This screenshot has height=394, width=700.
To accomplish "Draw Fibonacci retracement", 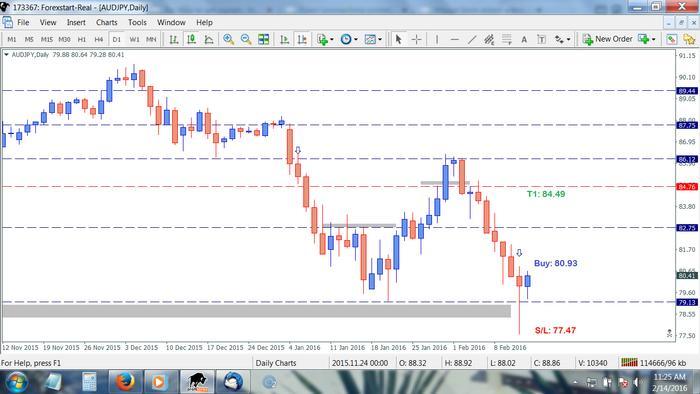I will tap(507, 39).
